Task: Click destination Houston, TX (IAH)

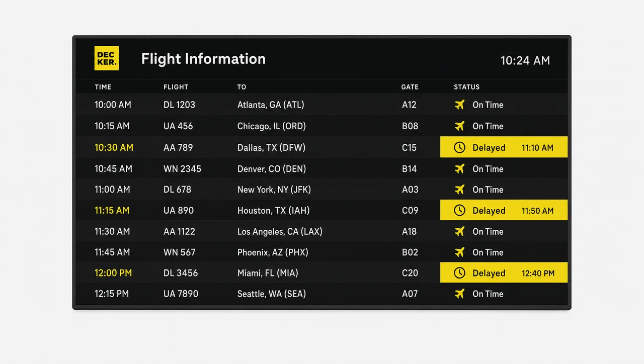Action: pyautogui.click(x=274, y=211)
